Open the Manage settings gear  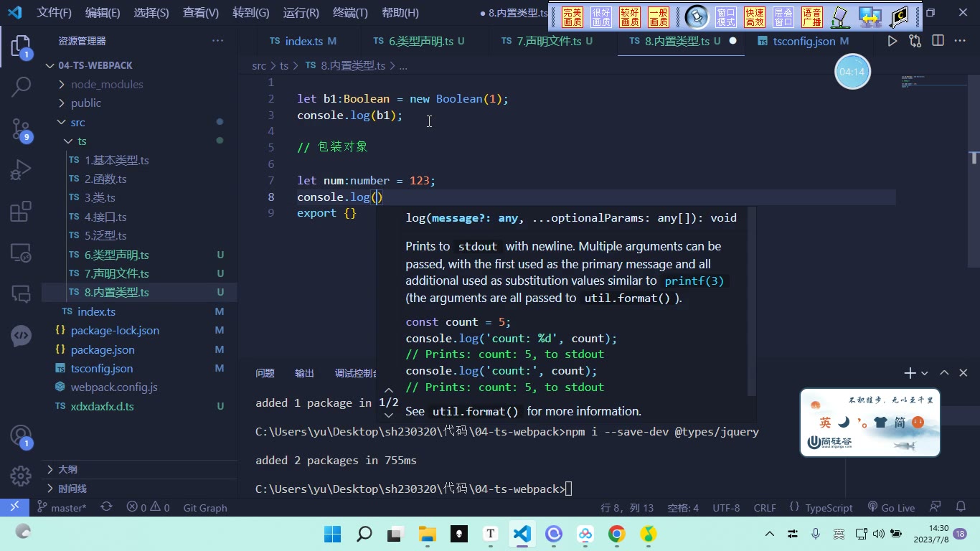[21, 476]
